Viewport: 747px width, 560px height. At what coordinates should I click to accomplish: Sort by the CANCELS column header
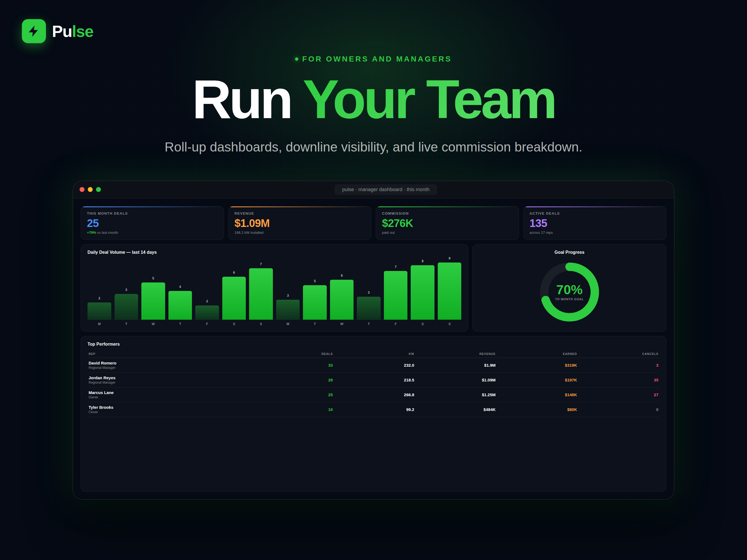click(650, 354)
